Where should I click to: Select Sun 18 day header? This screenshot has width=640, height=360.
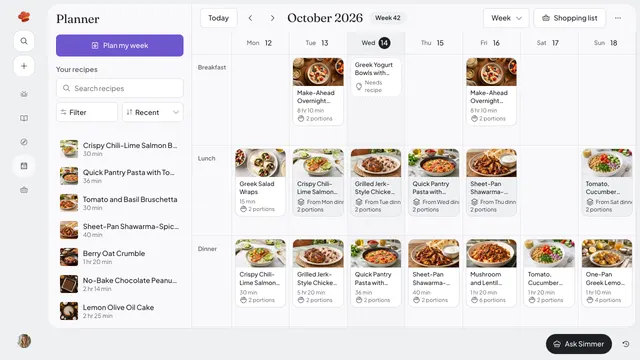pyautogui.click(x=606, y=43)
